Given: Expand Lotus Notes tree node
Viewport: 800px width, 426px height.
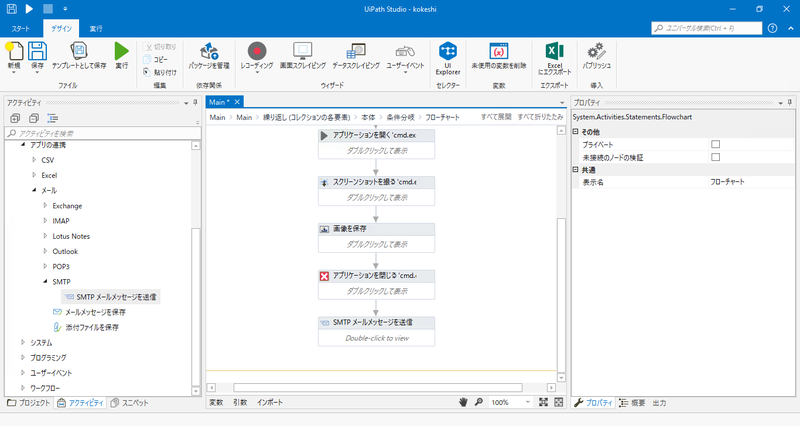Looking at the screenshot, I should pyautogui.click(x=45, y=236).
